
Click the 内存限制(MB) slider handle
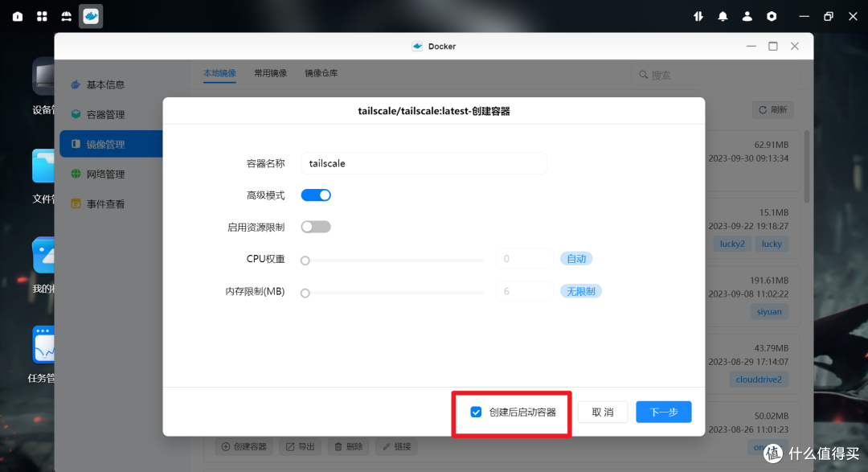(x=305, y=293)
